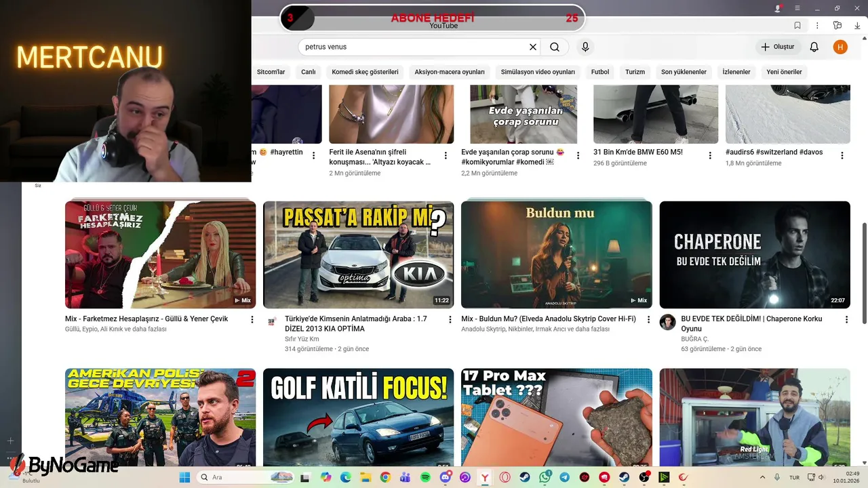Screen dimensions: 868x488
Task: Open the Amerikan Polisi Gece Devriyesi thumbnail
Action: pos(161,417)
